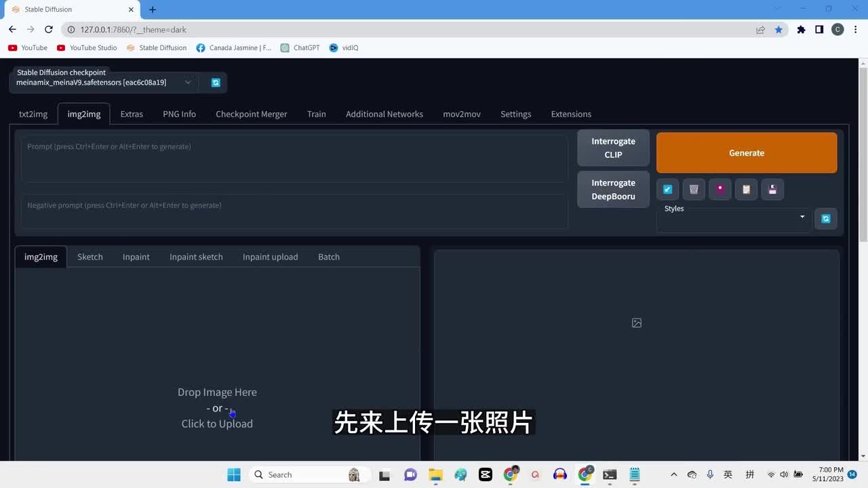Click the clipboard icon to apply styles
Image resolution: width=868 pixels, height=488 pixels.
tap(746, 190)
